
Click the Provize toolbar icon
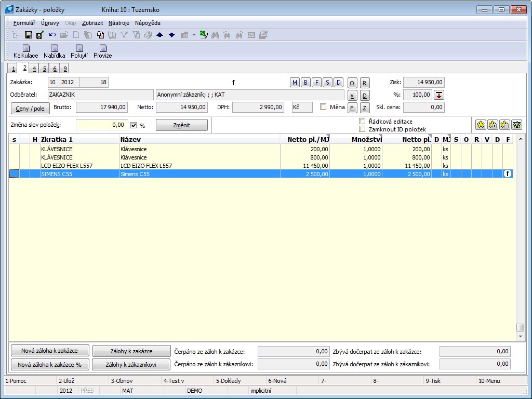[x=102, y=51]
